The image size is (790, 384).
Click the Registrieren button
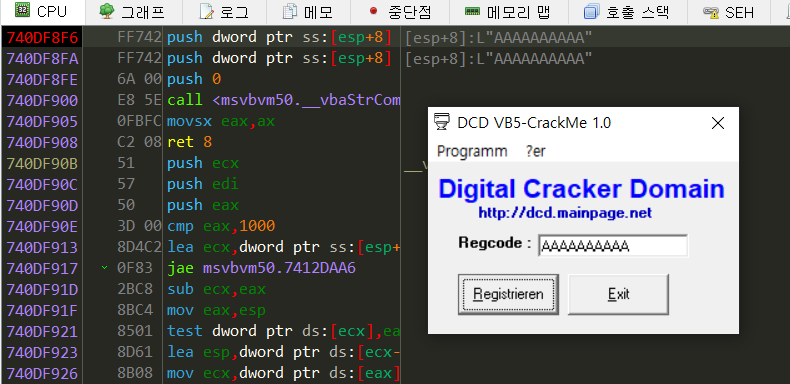(x=508, y=294)
